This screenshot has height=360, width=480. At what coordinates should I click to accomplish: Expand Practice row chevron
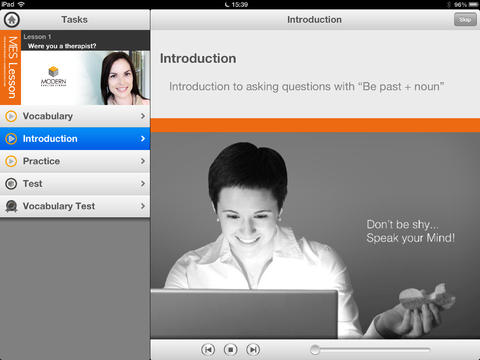click(143, 161)
